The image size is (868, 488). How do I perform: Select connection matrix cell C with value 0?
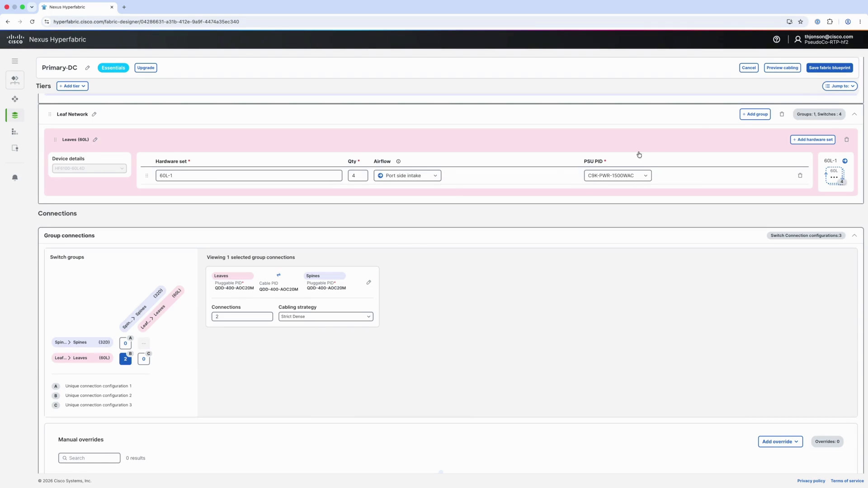point(144,359)
